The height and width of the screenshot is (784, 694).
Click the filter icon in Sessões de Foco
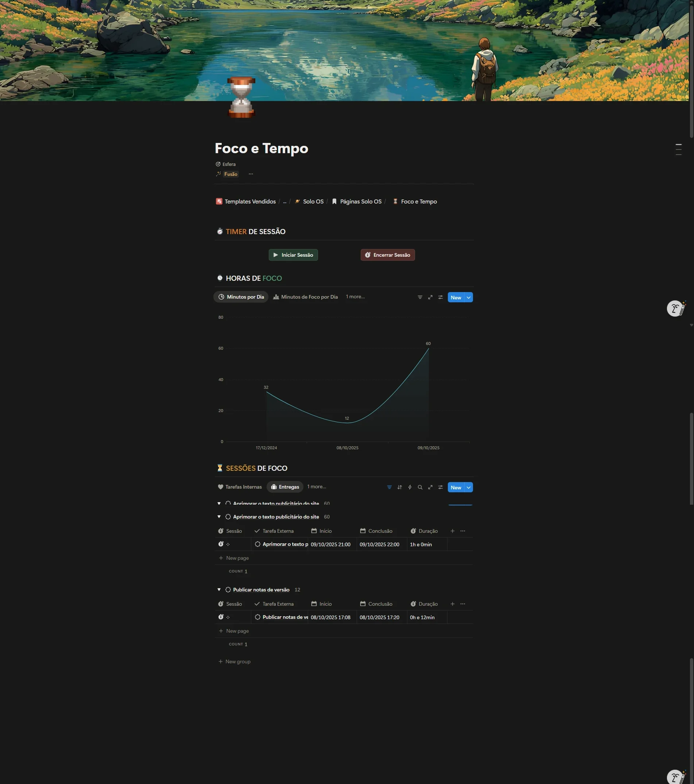point(389,487)
